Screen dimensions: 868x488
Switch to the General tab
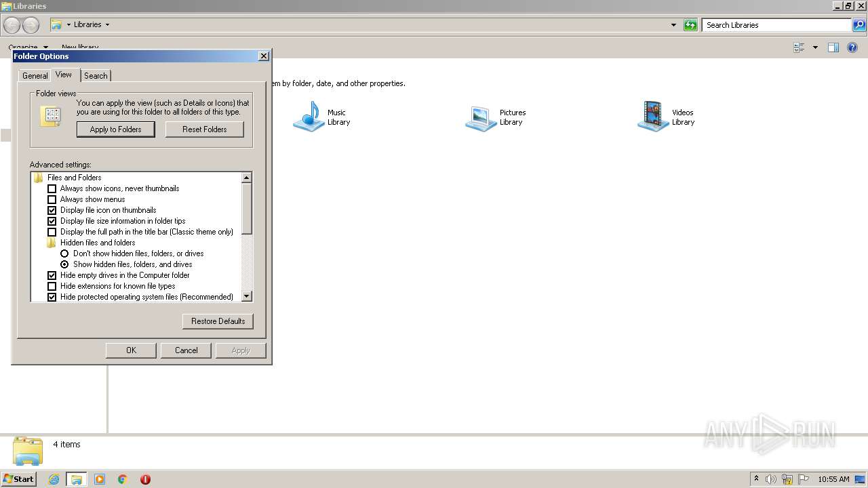point(35,76)
